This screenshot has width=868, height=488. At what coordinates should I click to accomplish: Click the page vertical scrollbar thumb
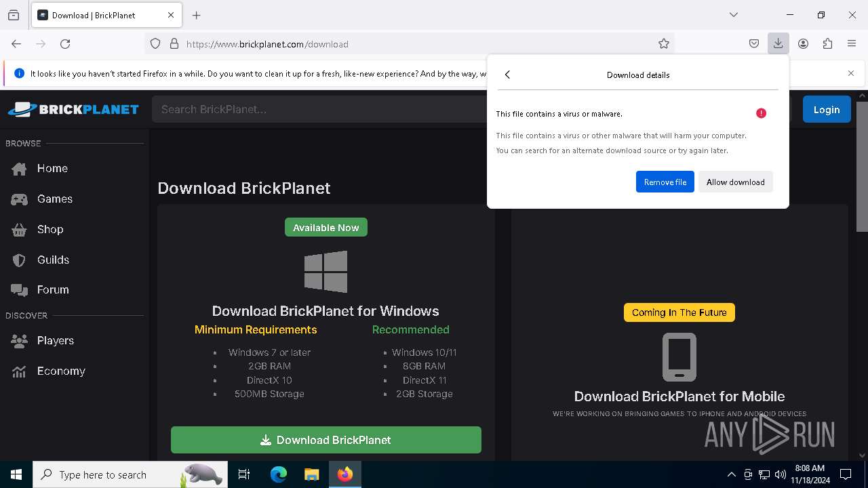pos(862,166)
